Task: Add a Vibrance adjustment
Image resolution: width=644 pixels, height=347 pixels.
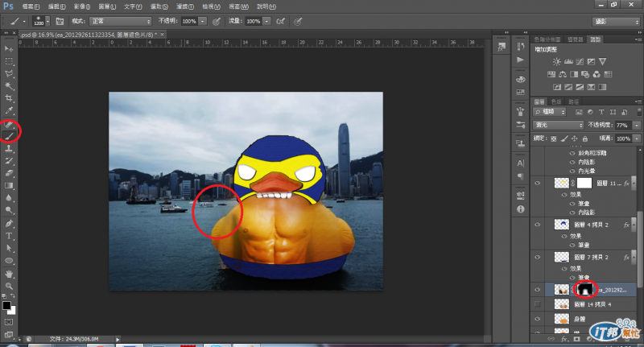Action: 602,62
